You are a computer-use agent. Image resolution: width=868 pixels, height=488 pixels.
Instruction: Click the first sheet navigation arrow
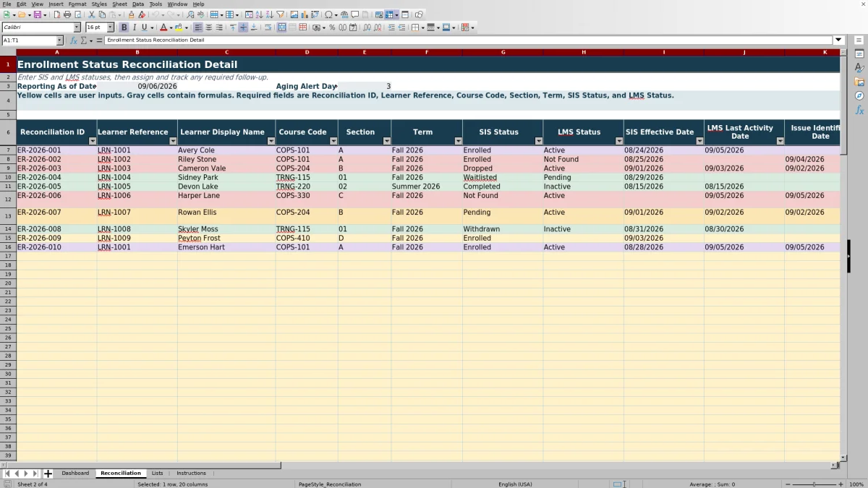[x=7, y=474]
